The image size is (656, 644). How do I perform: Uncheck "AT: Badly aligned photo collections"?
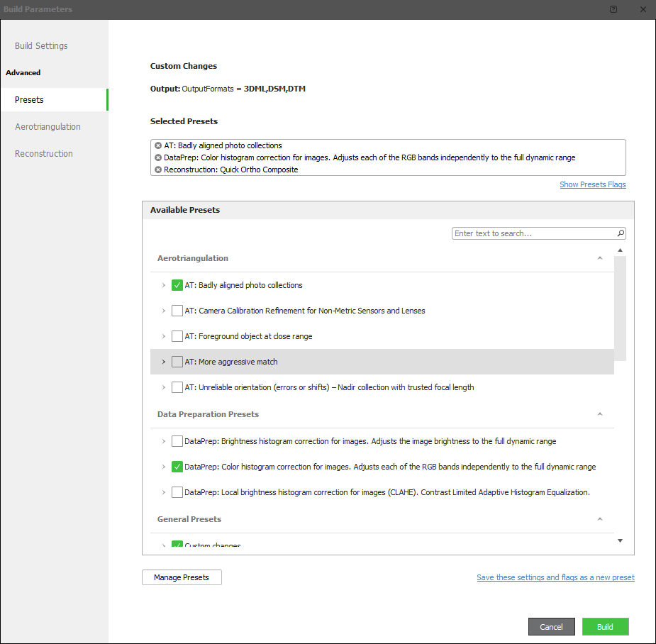pyautogui.click(x=177, y=284)
